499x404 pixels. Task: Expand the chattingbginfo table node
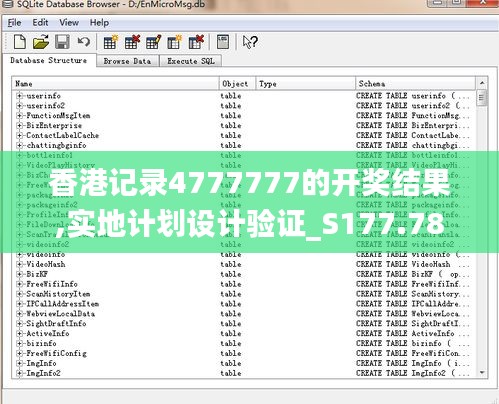19,146
